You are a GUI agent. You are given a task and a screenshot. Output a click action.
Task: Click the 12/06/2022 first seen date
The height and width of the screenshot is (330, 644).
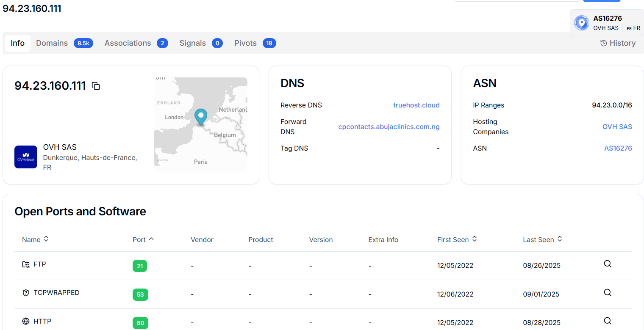(455, 294)
